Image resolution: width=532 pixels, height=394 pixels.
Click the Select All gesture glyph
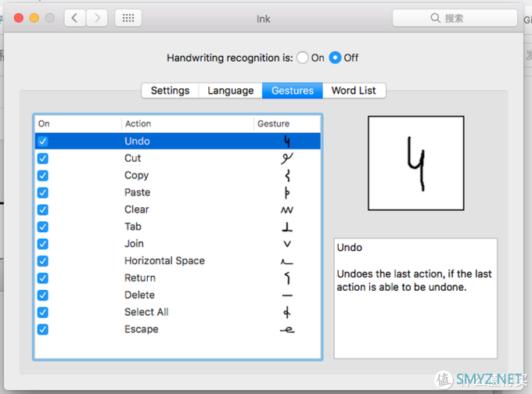coord(287,312)
